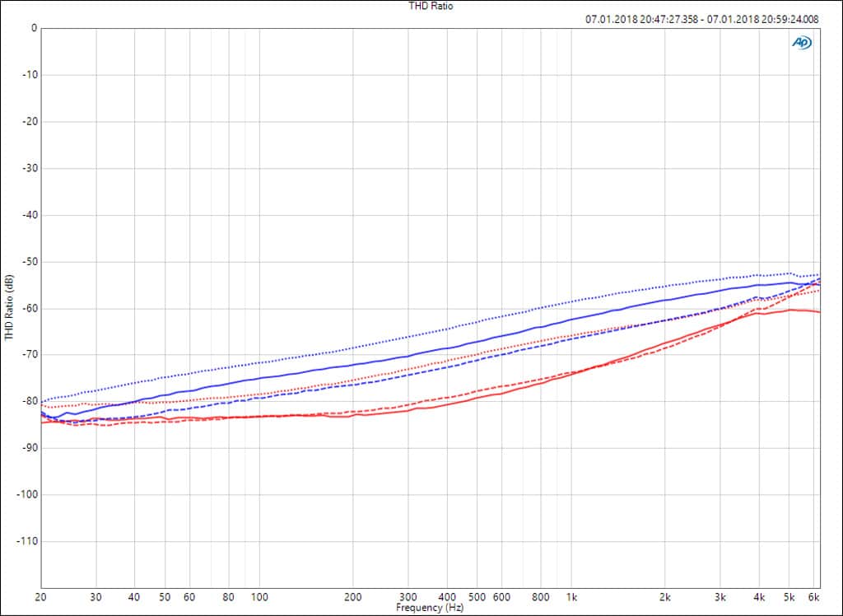
Task: Select the -20 y-axis tick label
Action: (x=29, y=122)
